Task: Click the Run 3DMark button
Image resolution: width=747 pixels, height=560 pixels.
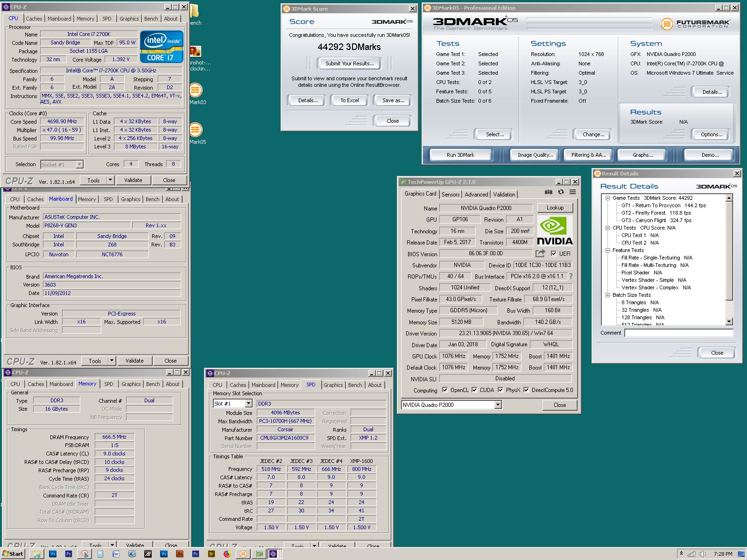Action: click(460, 155)
